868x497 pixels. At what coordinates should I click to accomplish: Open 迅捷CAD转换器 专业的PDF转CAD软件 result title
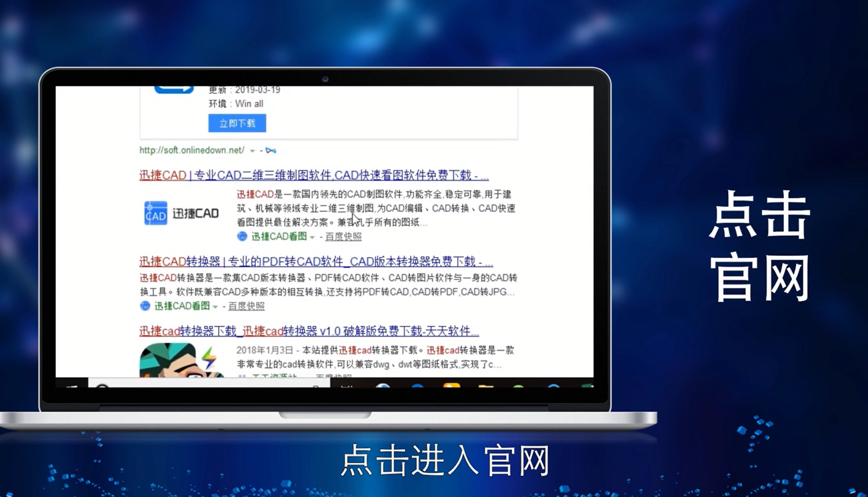click(316, 262)
